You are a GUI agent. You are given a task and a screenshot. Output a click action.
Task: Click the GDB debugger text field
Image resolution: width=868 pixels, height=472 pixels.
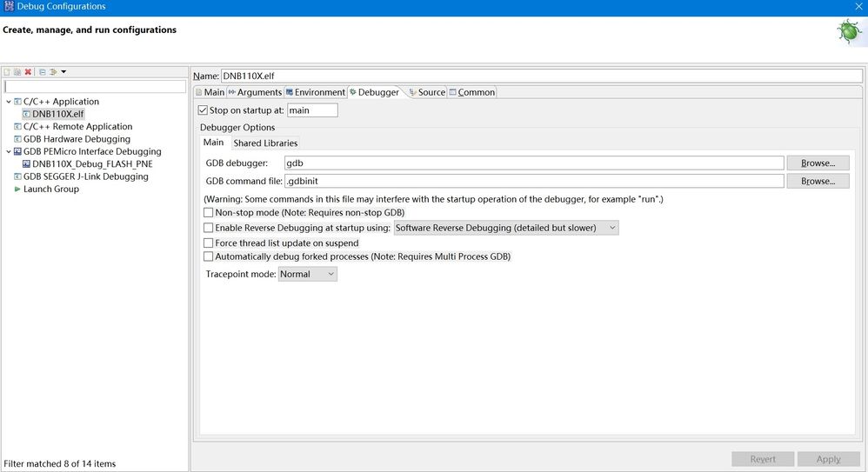[x=534, y=163]
